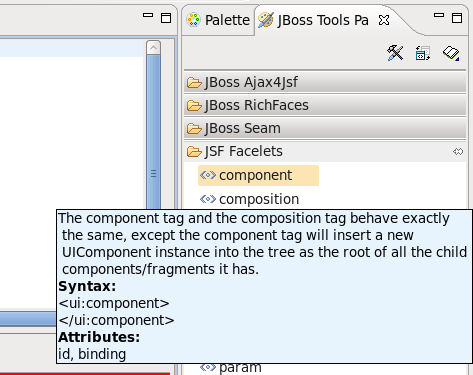The image size is (473, 375).
Task: Click the Show/Hide tabs toolbar icon
Action: 423,53
